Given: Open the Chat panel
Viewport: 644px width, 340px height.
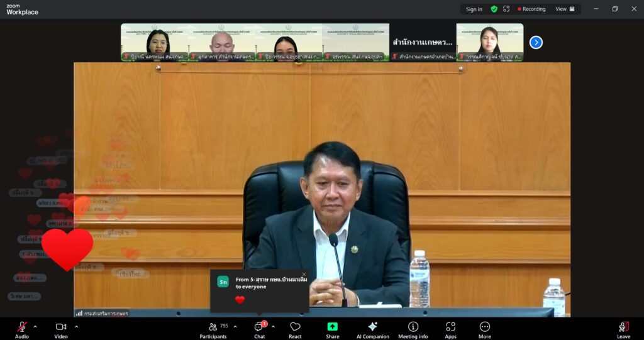Looking at the screenshot, I should [x=259, y=329].
